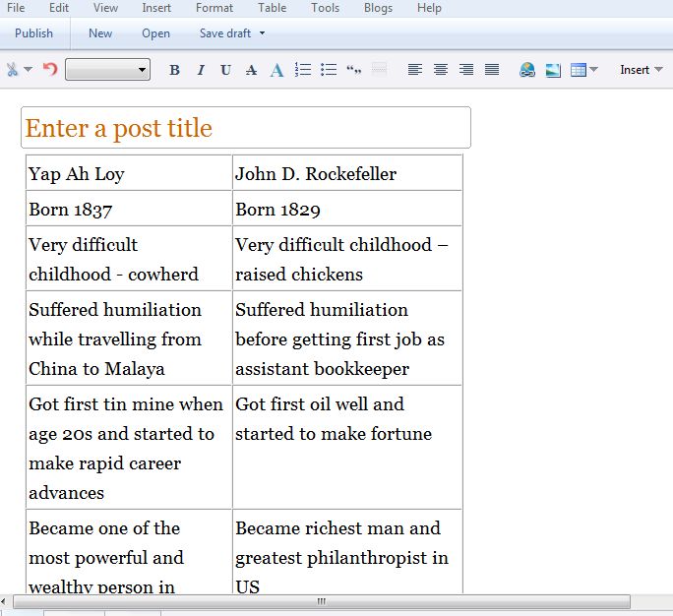Open the Tools menu
The image size is (673, 616).
(326, 8)
